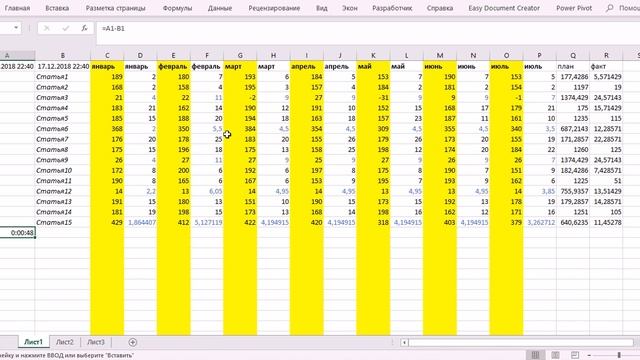The height and width of the screenshot is (360, 640).
Task: Click the yellow январь header in column C
Action: click(107, 66)
